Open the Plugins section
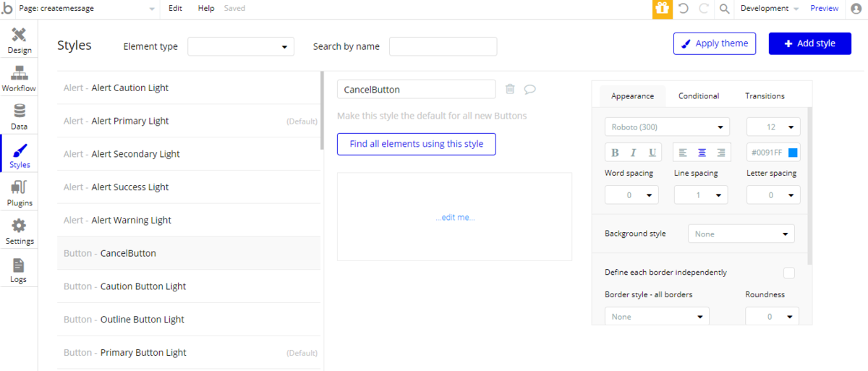The width and height of the screenshot is (868, 371). pyautogui.click(x=20, y=194)
